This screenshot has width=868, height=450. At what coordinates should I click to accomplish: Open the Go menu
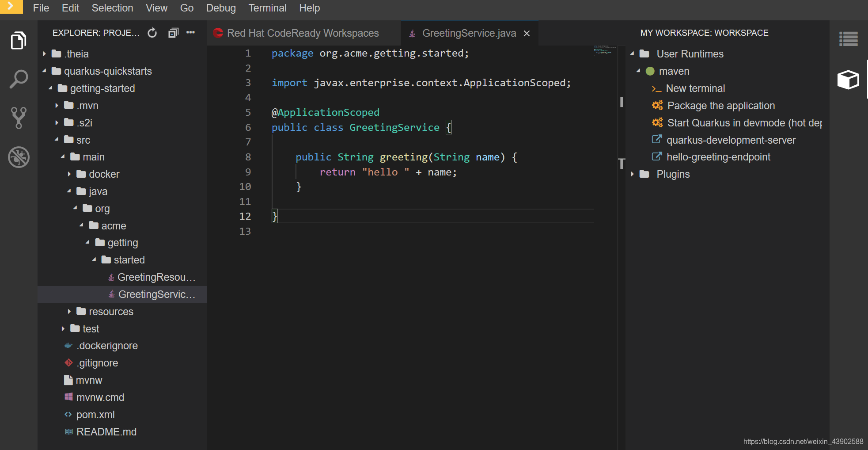pyautogui.click(x=187, y=8)
